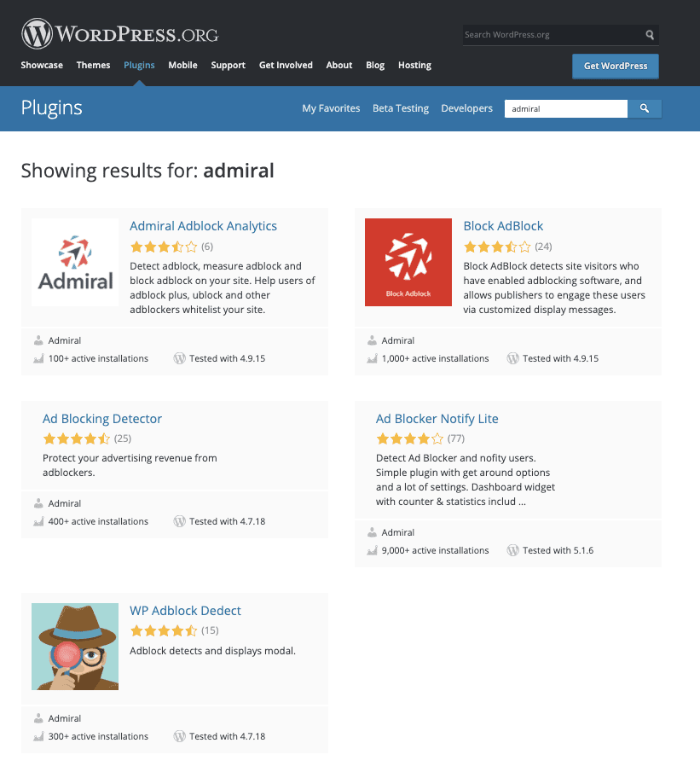
Task: Click the (25) review count
Action: coord(123,438)
